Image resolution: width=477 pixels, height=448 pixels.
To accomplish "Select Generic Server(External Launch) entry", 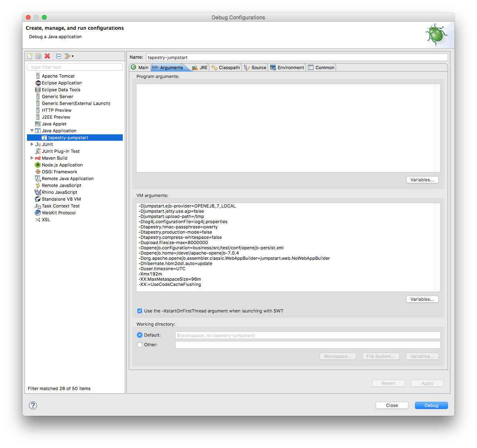I will pyautogui.click(x=76, y=103).
